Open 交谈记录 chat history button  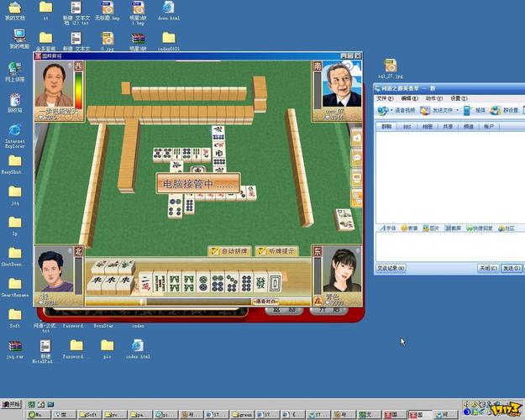point(391,268)
